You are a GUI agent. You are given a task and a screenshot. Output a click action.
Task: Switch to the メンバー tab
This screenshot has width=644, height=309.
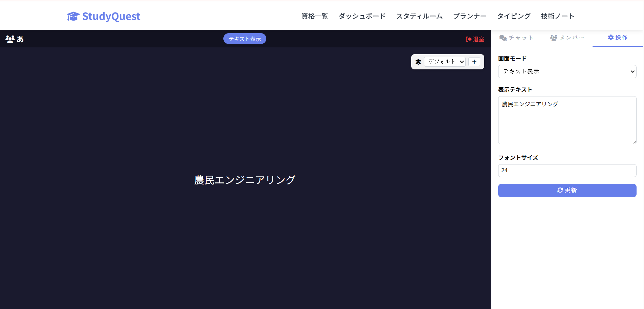click(x=567, y=37)
